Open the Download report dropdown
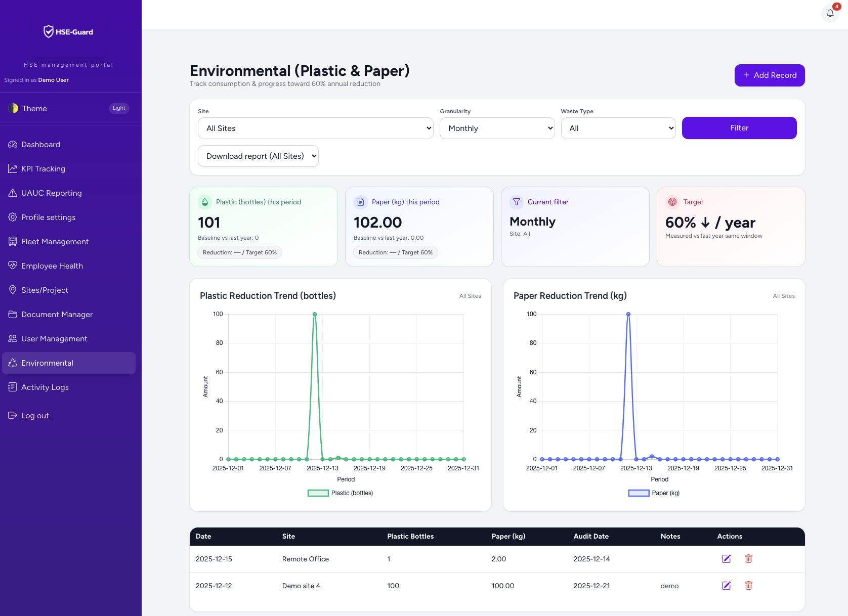 pyautogui.click(x=258, y=156)
